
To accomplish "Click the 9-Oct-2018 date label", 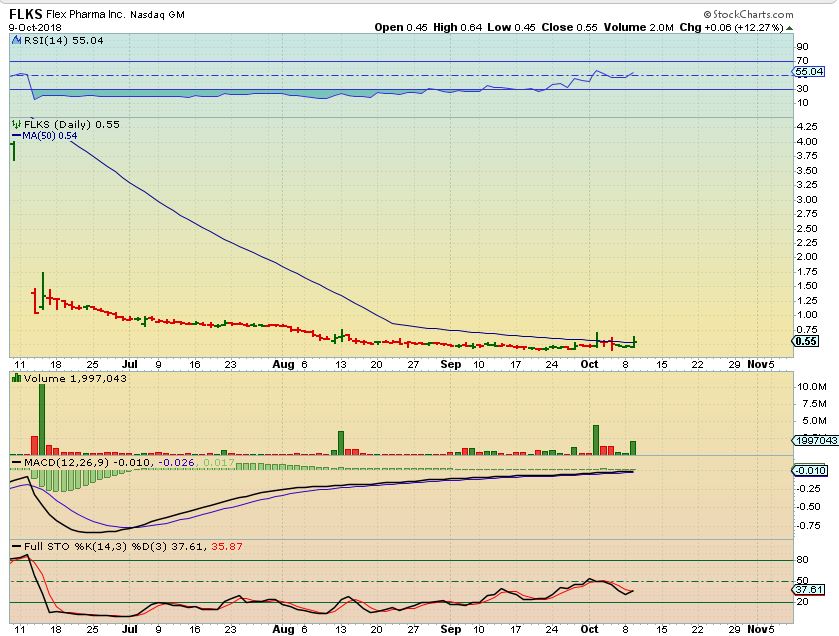I will pos(30,28).
